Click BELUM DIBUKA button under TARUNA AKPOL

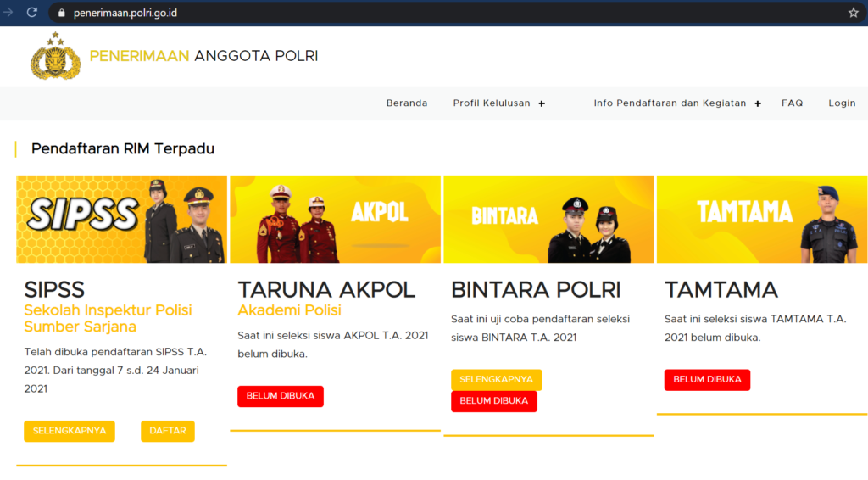(280, 396)
